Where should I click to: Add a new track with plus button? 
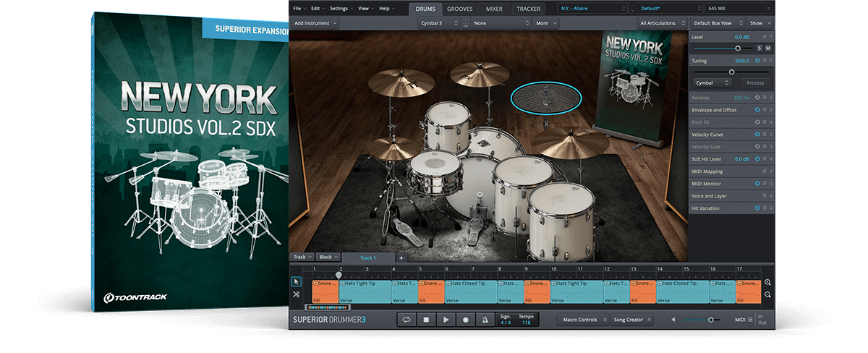401,258
